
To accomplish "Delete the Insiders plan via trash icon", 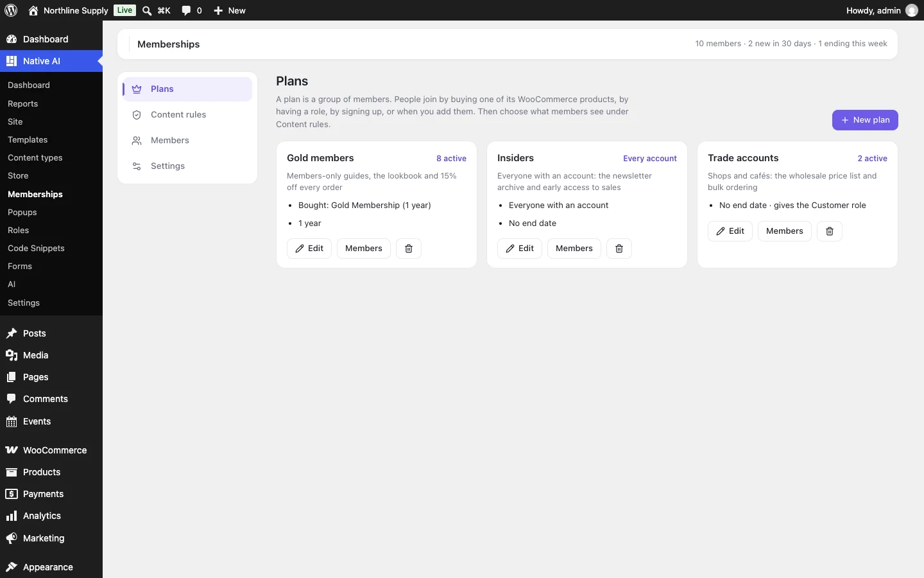I will coord(619,249).
